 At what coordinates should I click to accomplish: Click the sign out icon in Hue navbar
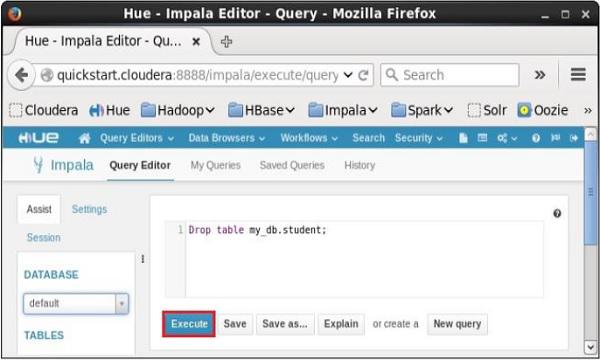click(x=573, y=138)
